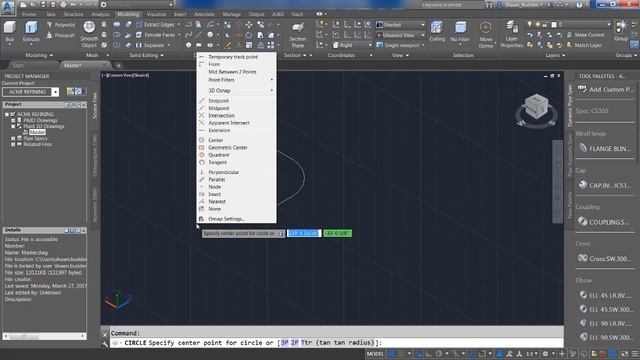Open the Master drawing tab

click(x=73, y=65)
